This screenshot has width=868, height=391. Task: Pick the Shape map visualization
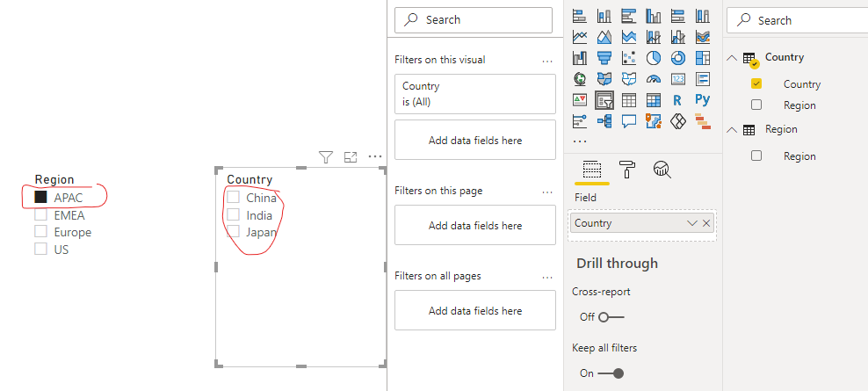tap(629, 79)
